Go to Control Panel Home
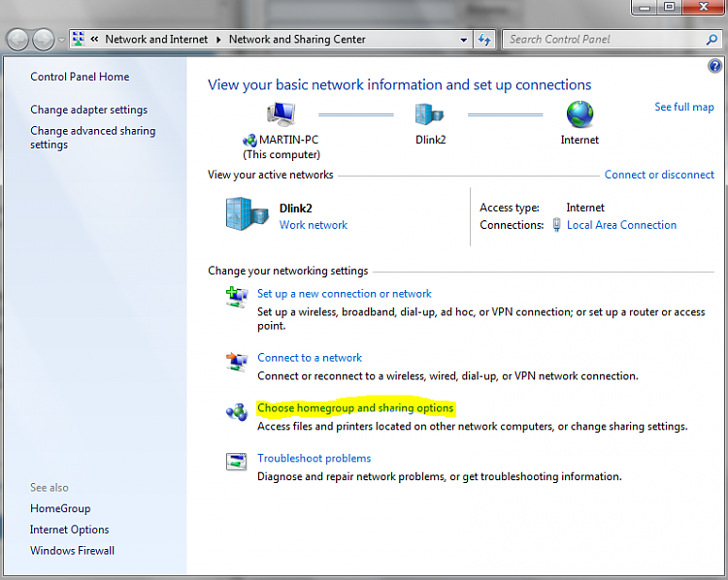The height and width of the screenshot is (580, 728). coord(80,77)
